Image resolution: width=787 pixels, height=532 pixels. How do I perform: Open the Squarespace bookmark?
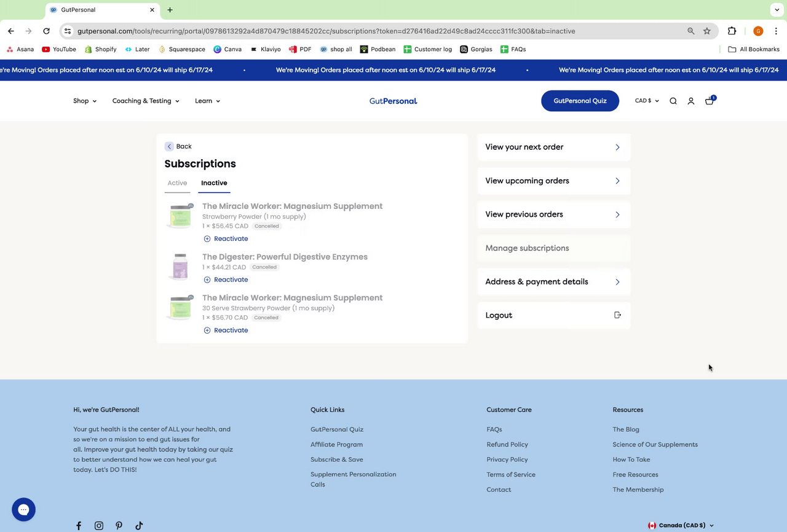[x=182, y=49]
